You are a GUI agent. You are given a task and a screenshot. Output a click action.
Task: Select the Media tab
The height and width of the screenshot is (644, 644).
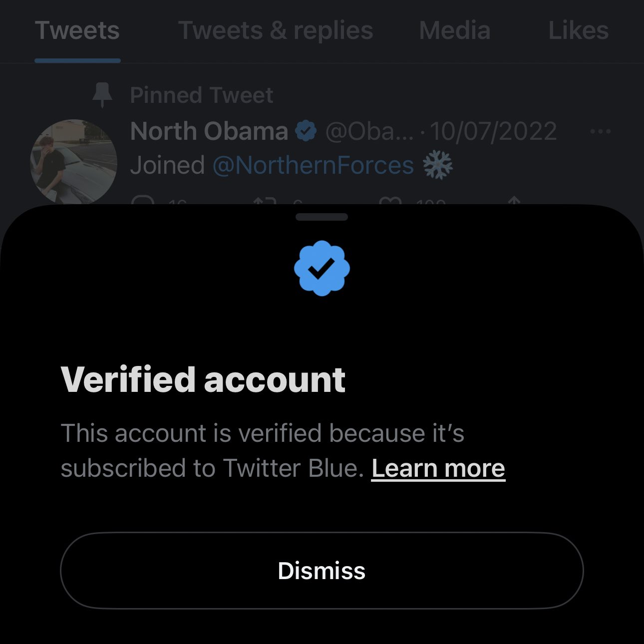pyautogui.click(x=455, y=31)
